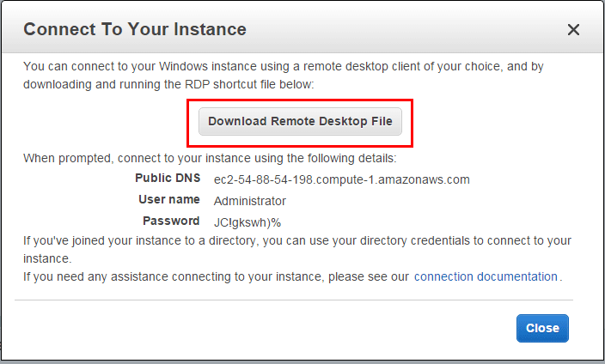Image resolution: width=605 pixels, height=364 pixels.
Task: Click the line starting "You can connect to your Windows"
Action: point(284,66)
